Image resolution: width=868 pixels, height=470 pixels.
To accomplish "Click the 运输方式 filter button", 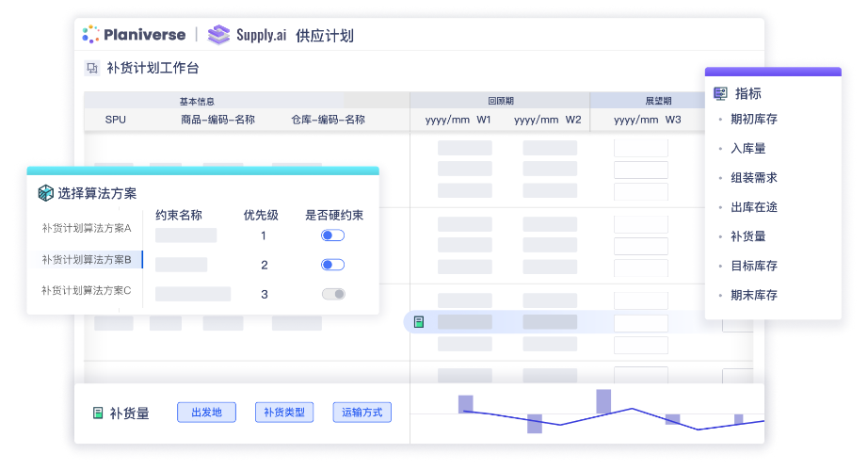I will coord(362,413).
